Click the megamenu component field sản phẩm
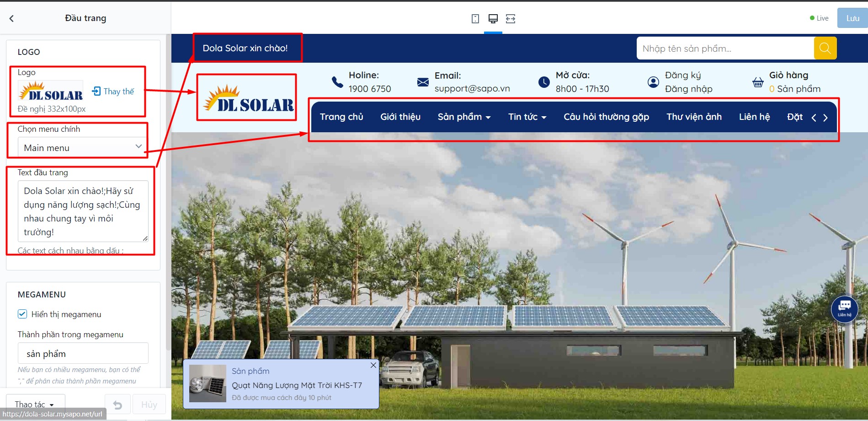The height and width of the screenshot is (421, 868). (83, 353)
